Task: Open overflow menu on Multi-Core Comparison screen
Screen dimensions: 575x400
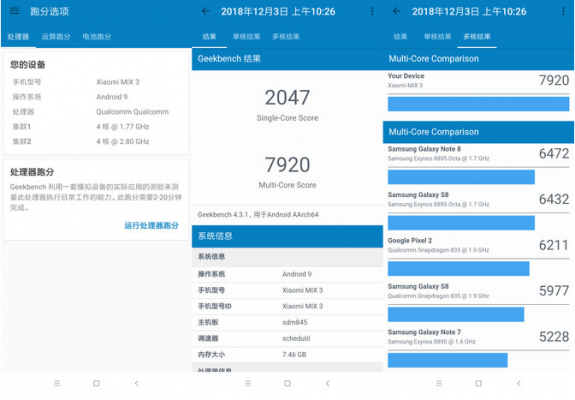Action: [563, 11]
